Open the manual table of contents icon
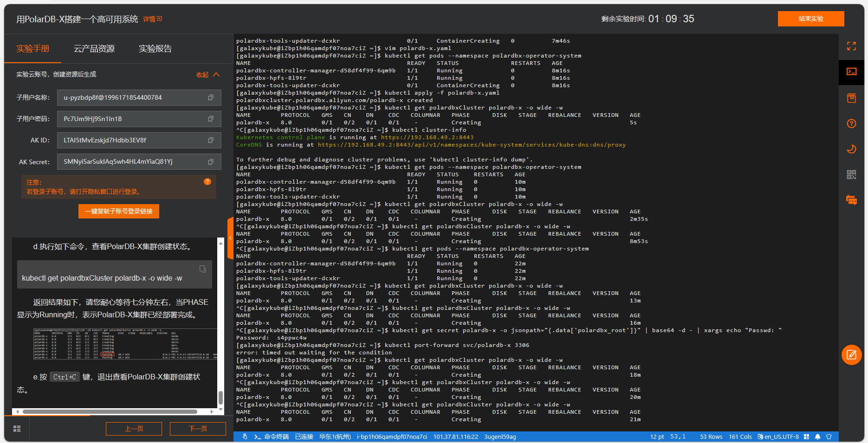 (x=17, y=429)
